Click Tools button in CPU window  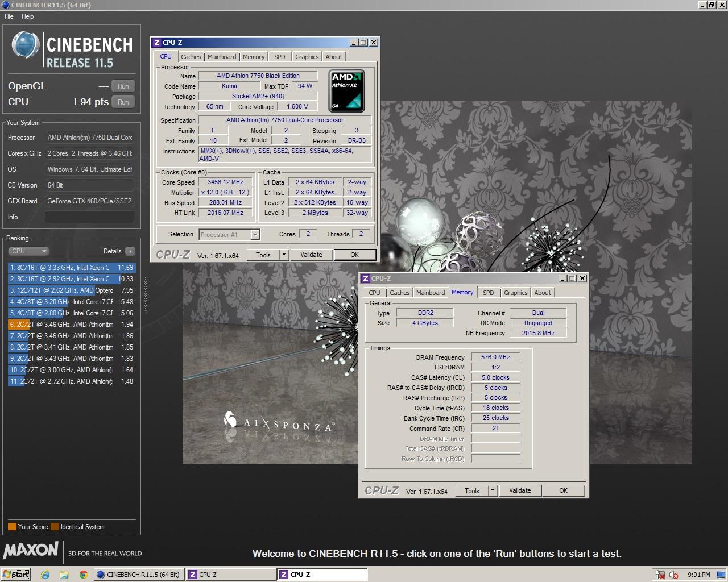263,255
